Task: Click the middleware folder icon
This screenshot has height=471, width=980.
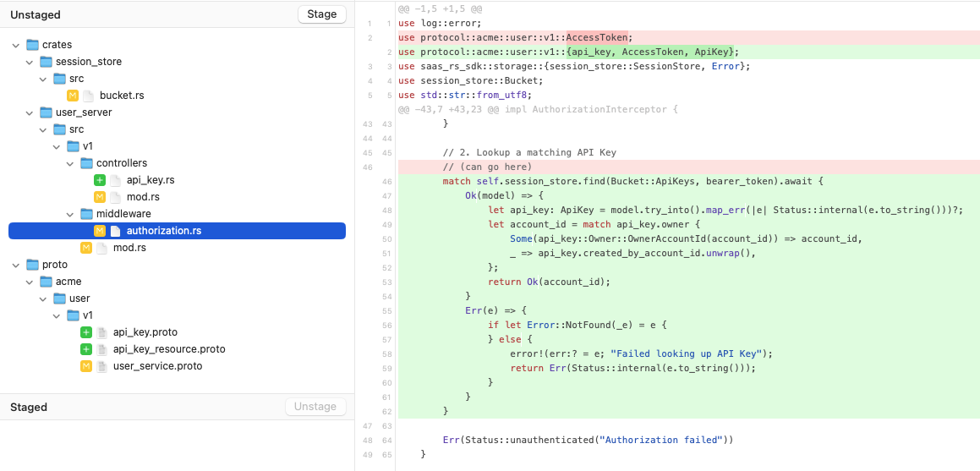Action: [x=87, y=214]
